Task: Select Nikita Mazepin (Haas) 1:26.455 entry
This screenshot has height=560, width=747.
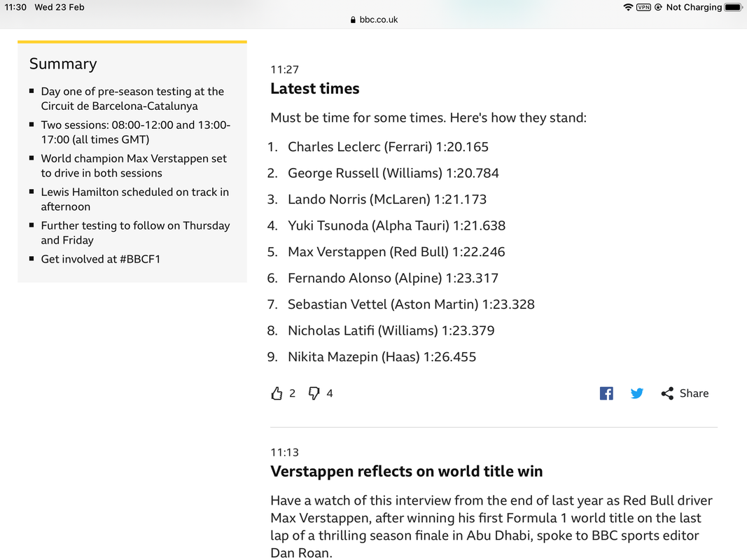Action: click(x=382, y=356)
